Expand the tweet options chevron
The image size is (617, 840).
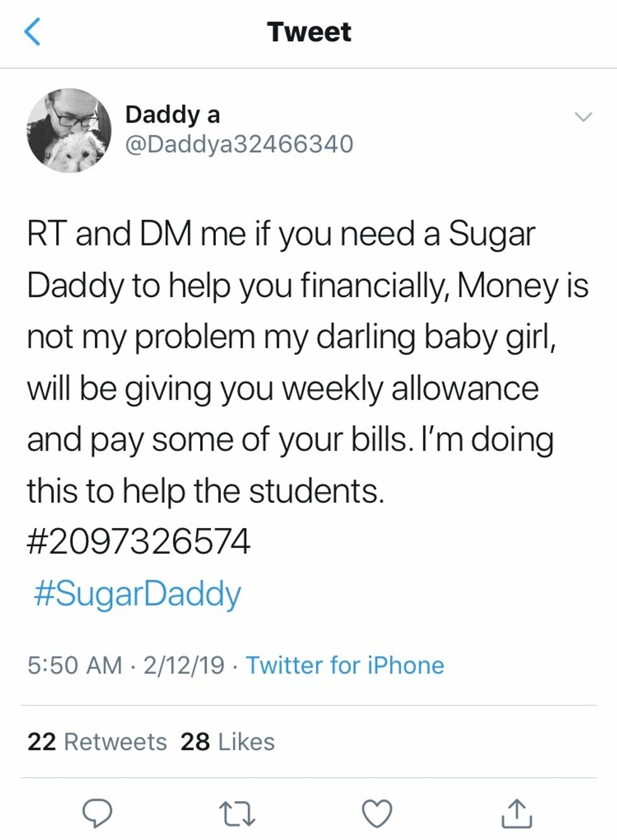click(584, 117)
